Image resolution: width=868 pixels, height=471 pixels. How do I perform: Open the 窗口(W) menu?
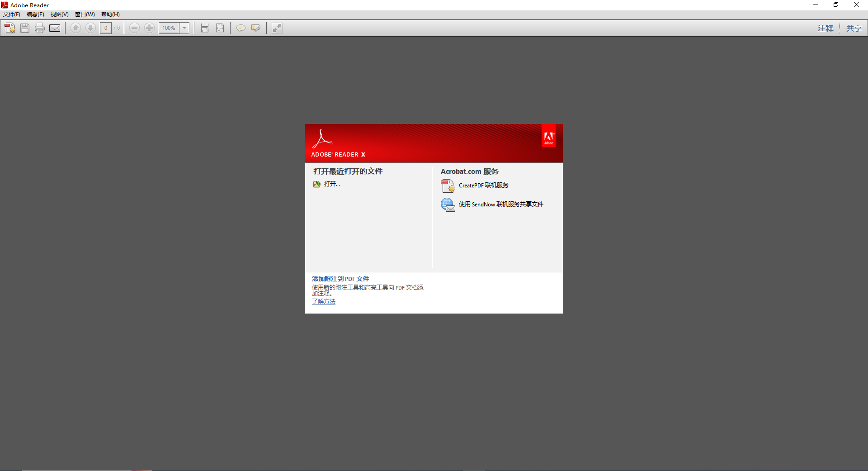coord(85,14)
